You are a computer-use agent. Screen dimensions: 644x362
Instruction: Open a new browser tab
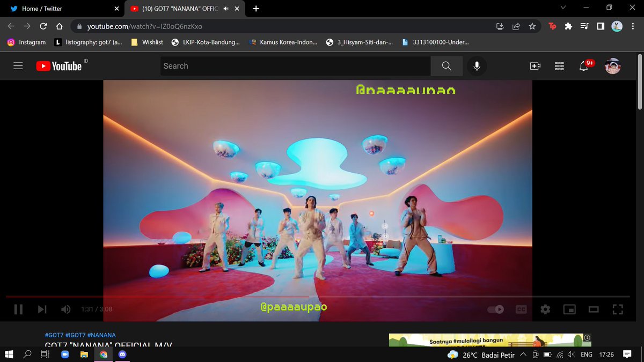[256, 9]
